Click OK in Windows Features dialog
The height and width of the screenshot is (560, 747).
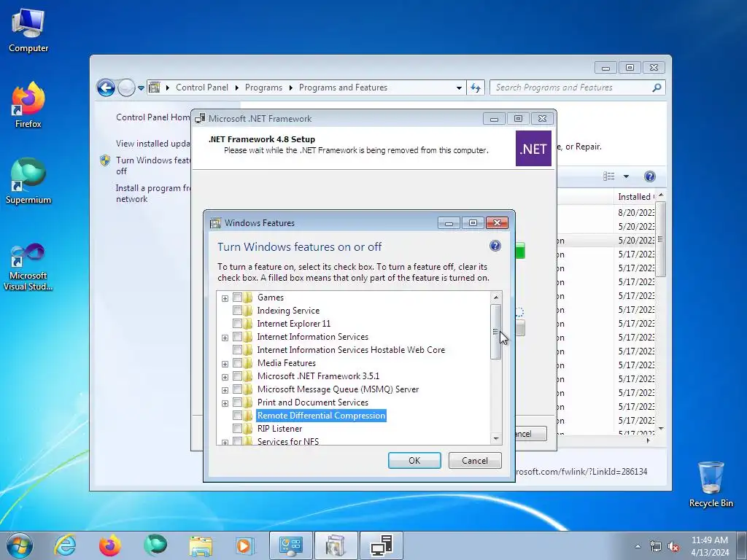[414, 461]
